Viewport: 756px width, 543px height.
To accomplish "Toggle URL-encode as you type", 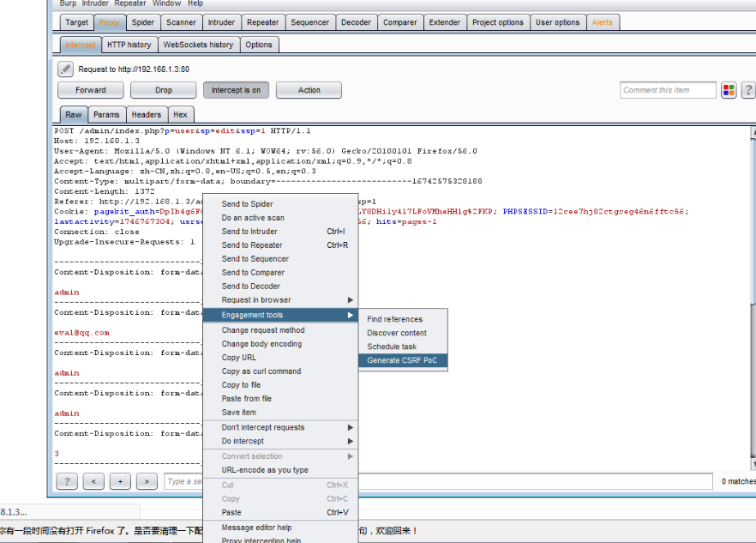I will tap(280, 469).
